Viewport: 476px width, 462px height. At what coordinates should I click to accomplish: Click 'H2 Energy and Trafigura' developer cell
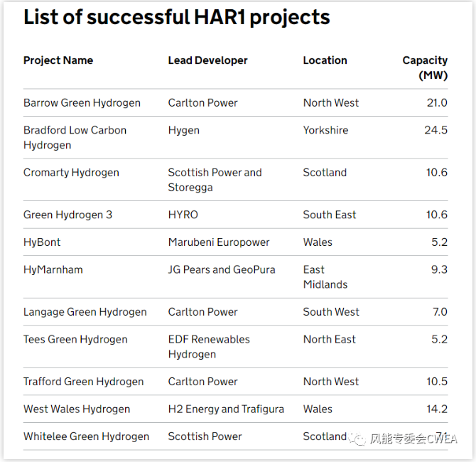(x=226, y=409)
